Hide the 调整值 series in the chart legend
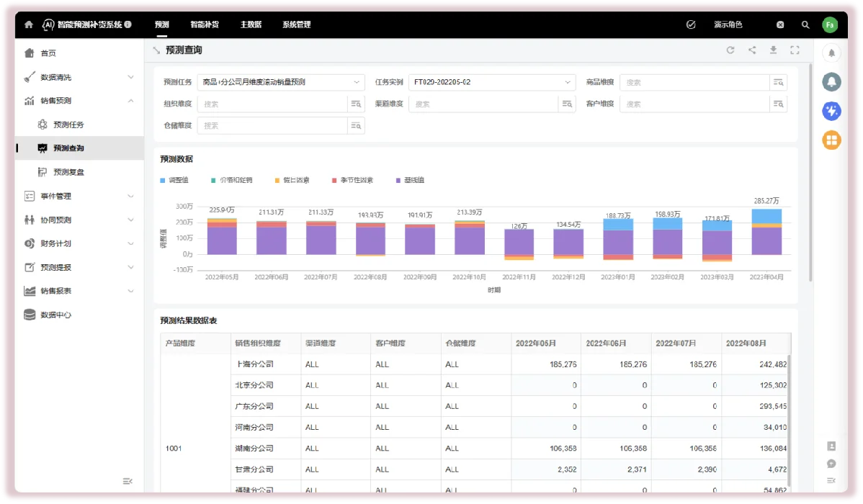This screenshot has height=504, width=863. point(178,179)
